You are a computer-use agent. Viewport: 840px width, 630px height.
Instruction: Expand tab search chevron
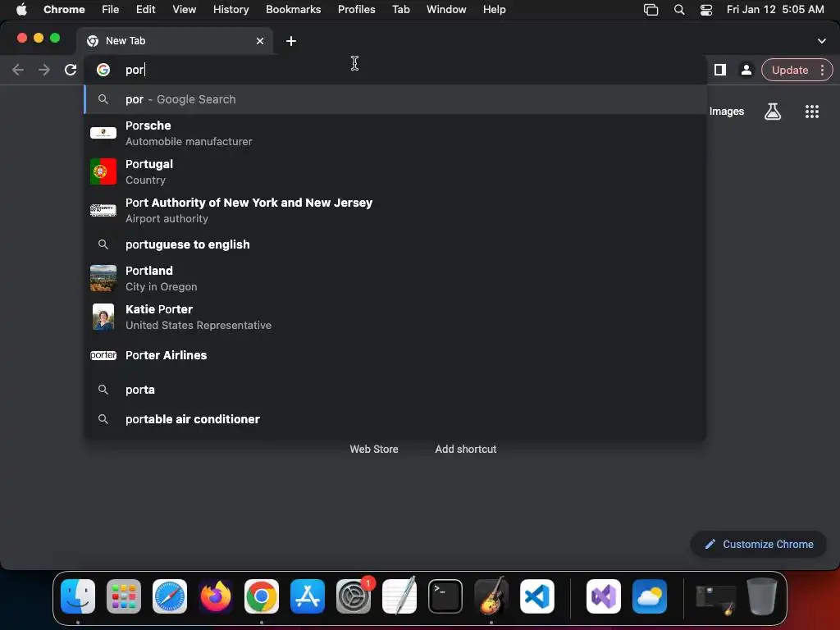(822, 41)
